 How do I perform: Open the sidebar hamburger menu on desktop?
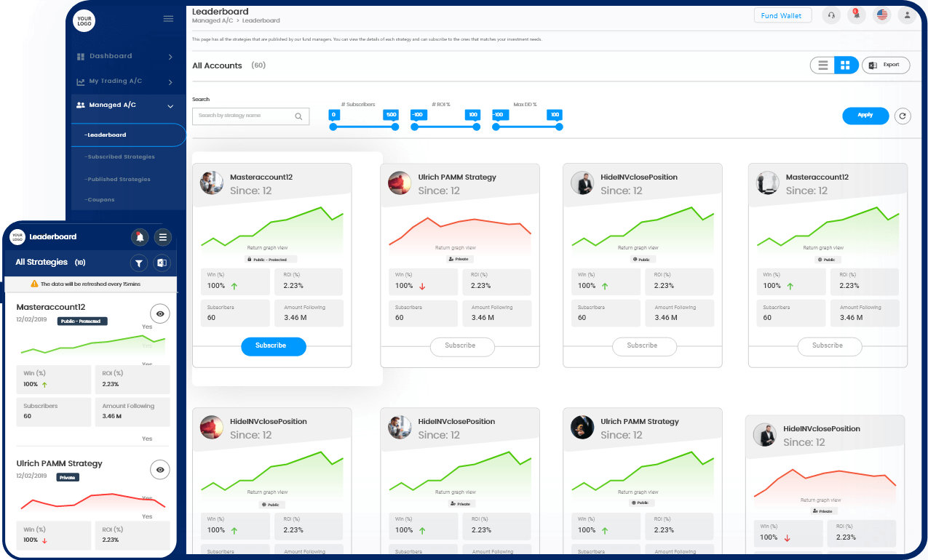tap(168, 19)
